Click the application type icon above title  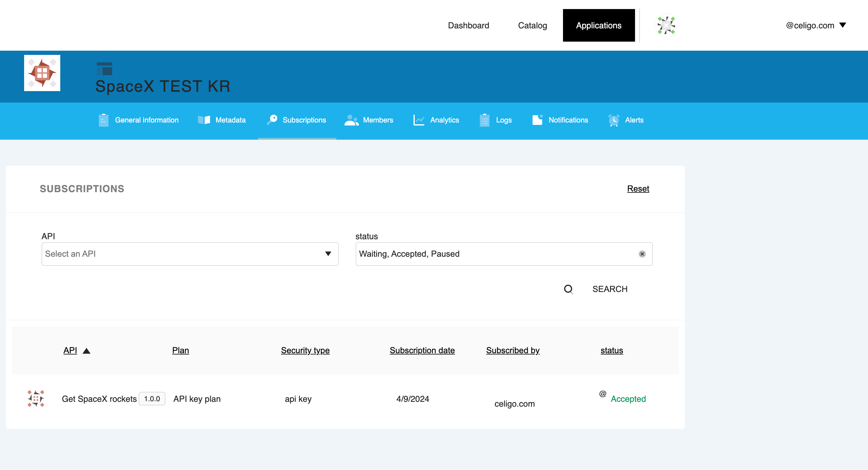104,68
